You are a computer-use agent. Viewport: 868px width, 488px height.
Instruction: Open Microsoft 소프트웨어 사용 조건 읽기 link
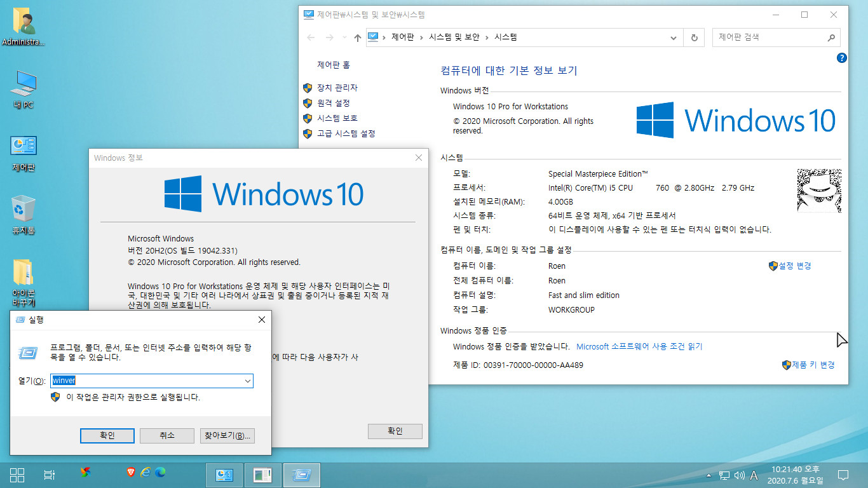click(639, 346)
